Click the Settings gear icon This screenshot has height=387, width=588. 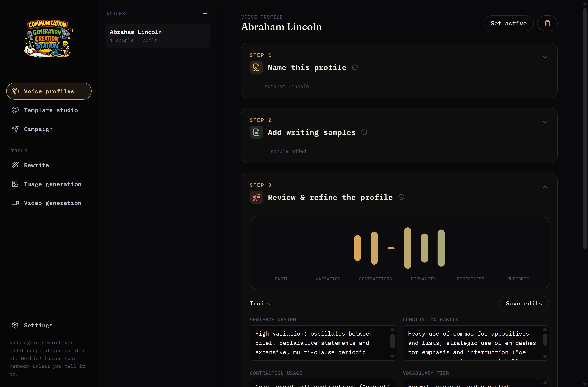coord(15,325)
